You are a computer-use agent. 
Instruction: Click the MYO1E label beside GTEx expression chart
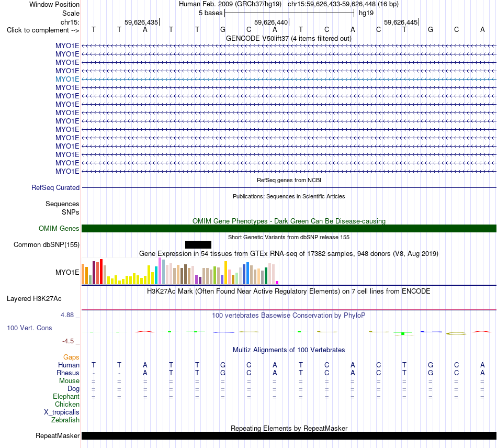click(x=67, y=272)
